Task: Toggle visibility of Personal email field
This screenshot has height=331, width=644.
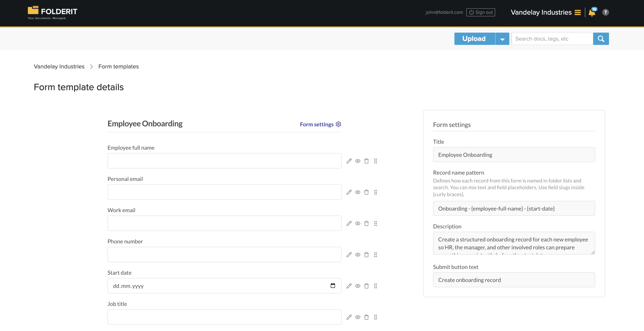Action: pyautogui.click(x=358, y=192)
